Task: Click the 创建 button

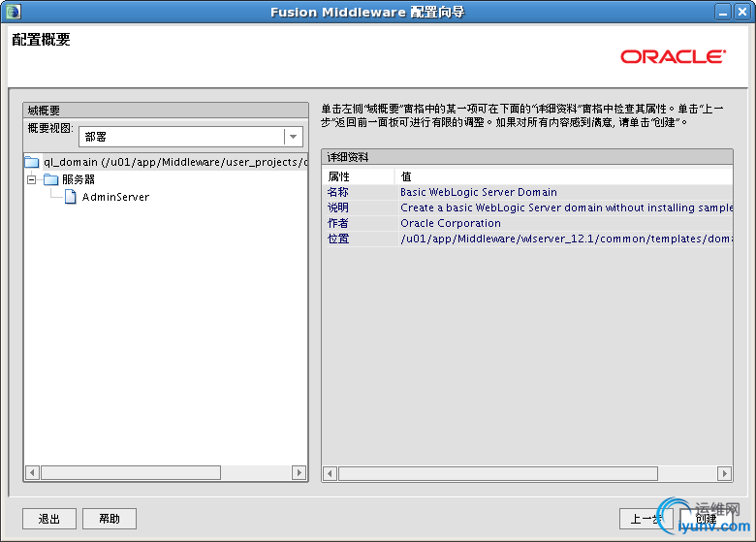Action: tap(707, 519)
